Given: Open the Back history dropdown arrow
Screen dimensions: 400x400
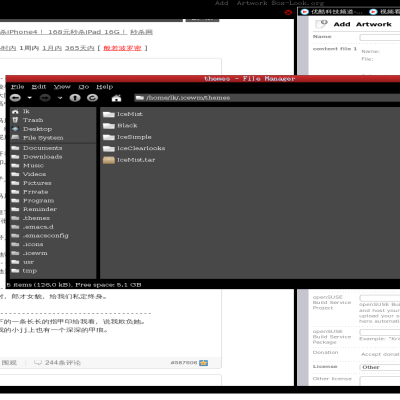Looking at the screenshot, I should (x=29, y=98).
